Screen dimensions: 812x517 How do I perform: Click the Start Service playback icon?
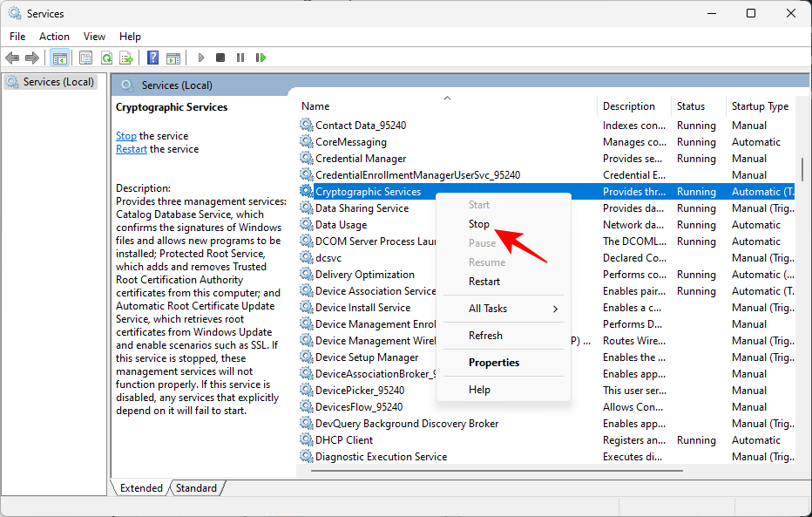(200, 58)
